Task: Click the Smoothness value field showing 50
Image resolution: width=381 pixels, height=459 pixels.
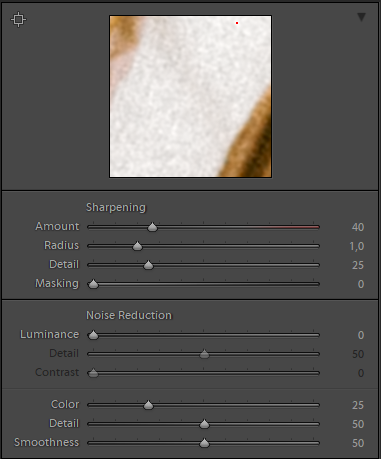Action: pos(358,443)
